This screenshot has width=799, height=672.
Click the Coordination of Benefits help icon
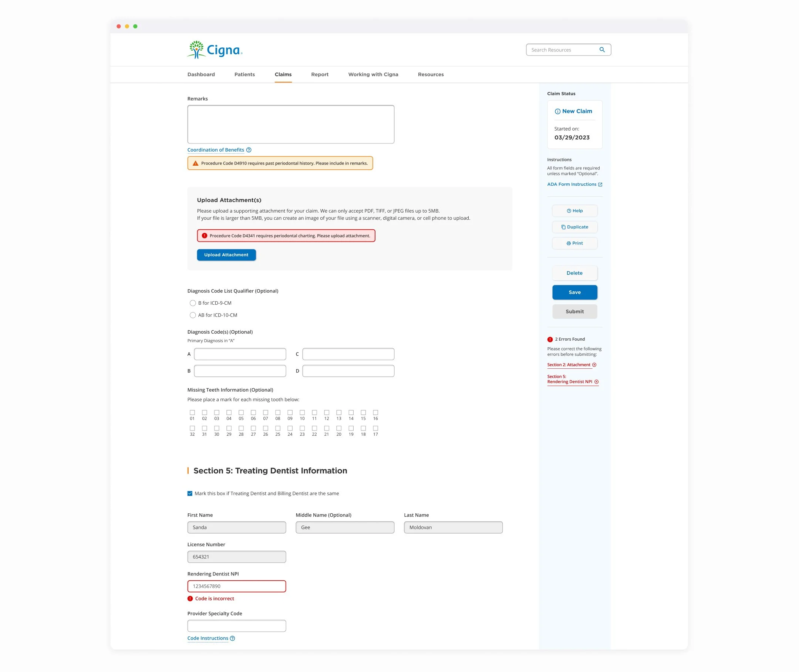pos(249,150)
